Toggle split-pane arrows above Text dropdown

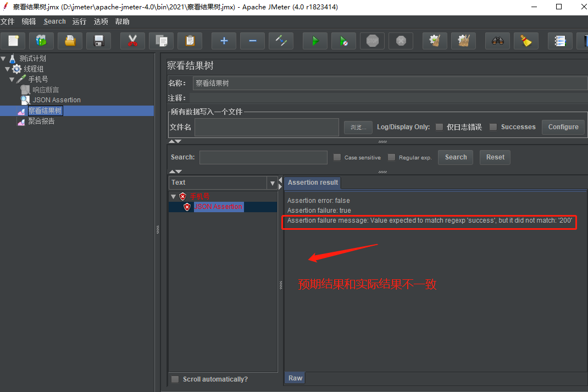click(x=175, y=172)
